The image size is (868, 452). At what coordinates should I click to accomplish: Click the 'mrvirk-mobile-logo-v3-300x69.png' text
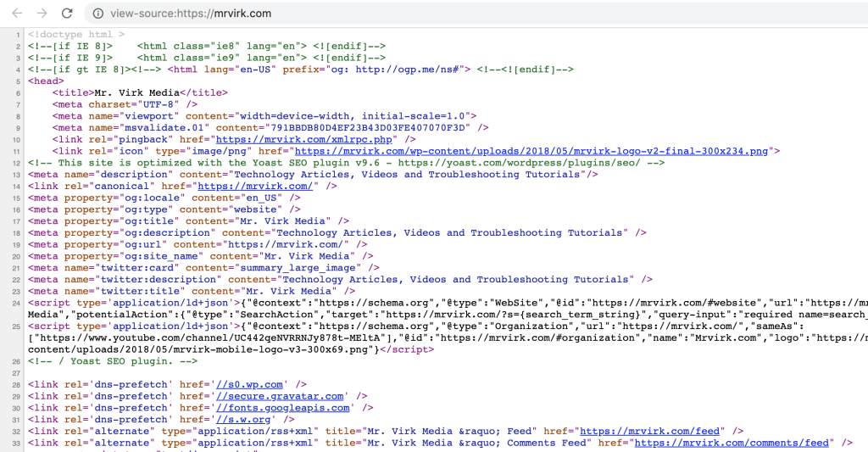[270, 349]
